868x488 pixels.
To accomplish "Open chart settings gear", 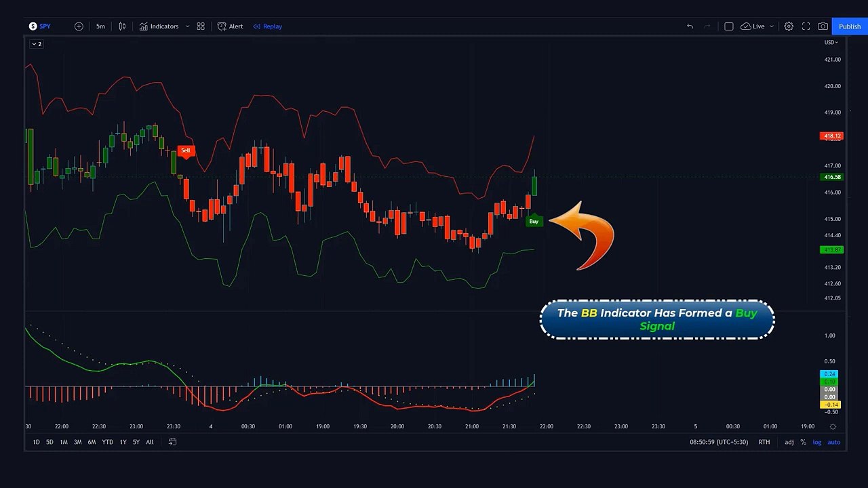I will pos(789,26).
